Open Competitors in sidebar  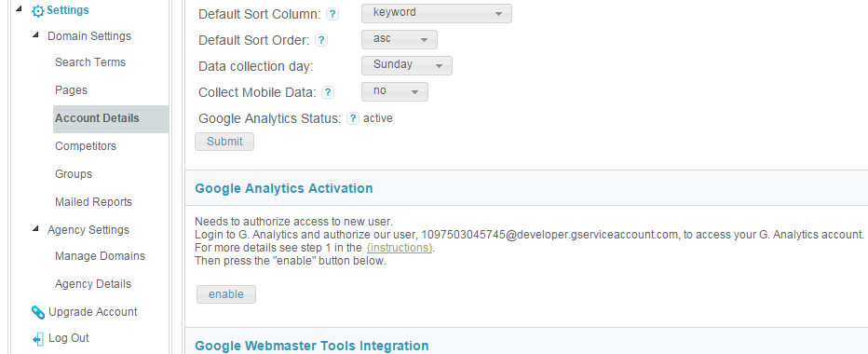click(x=86, y=146)
